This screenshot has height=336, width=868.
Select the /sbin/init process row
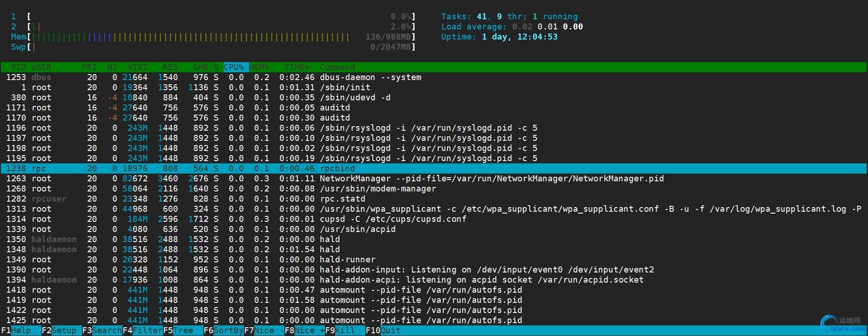[x=434, y=87]
